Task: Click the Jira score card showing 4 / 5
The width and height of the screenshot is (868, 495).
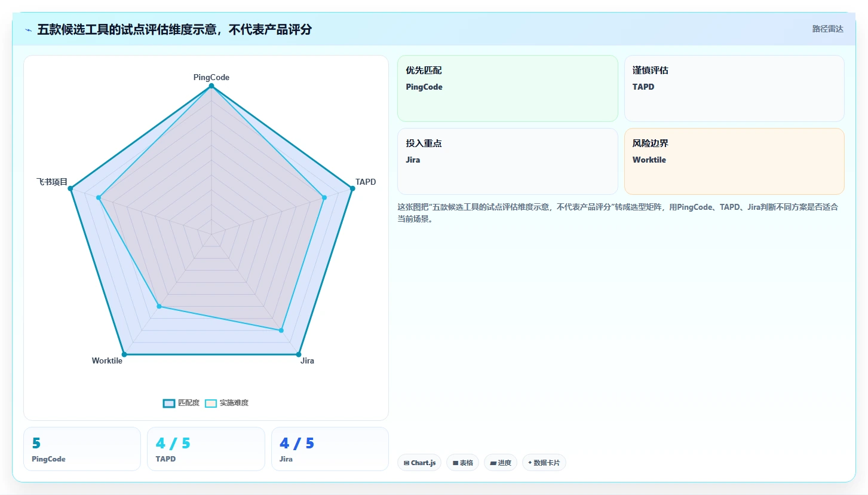Action: point(330,449)
